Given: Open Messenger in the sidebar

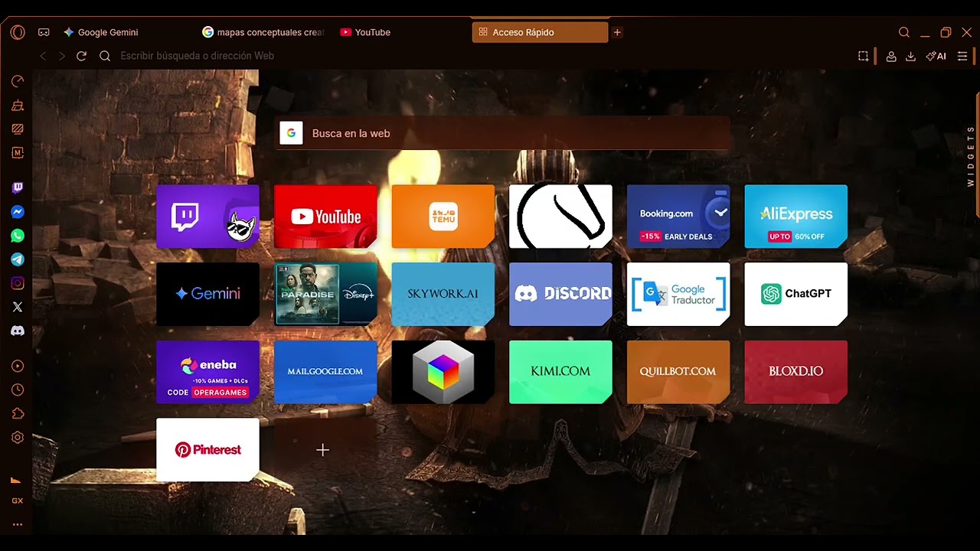Looking at the screenshot, I should (18, 212).
